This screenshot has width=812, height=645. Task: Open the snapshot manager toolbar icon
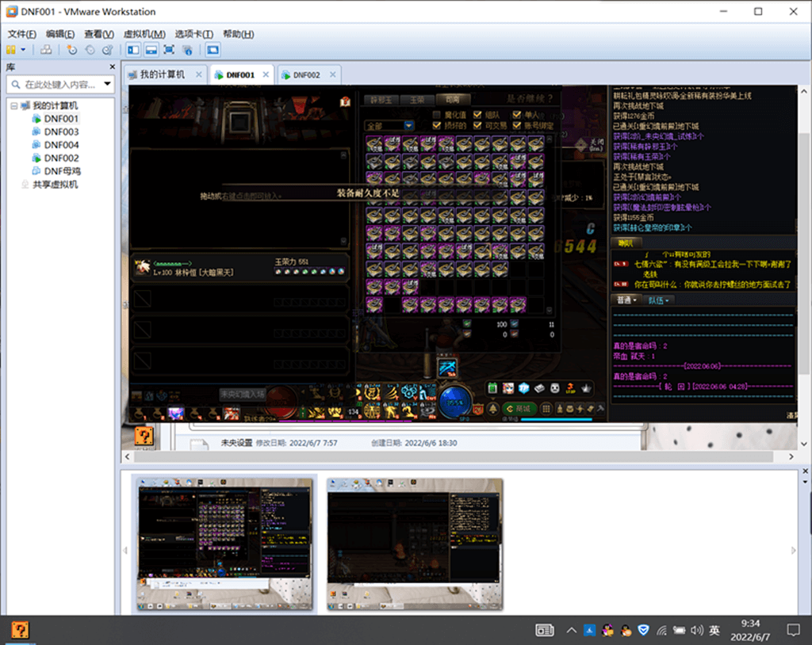coord(108,50)
